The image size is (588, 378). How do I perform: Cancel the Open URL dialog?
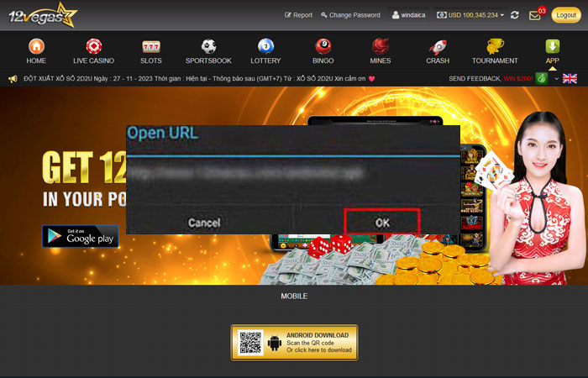[204, 223]
